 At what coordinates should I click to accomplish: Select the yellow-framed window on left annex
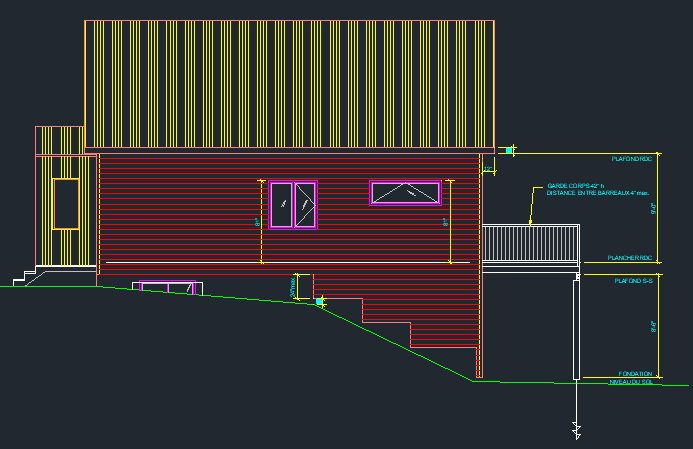66,204
